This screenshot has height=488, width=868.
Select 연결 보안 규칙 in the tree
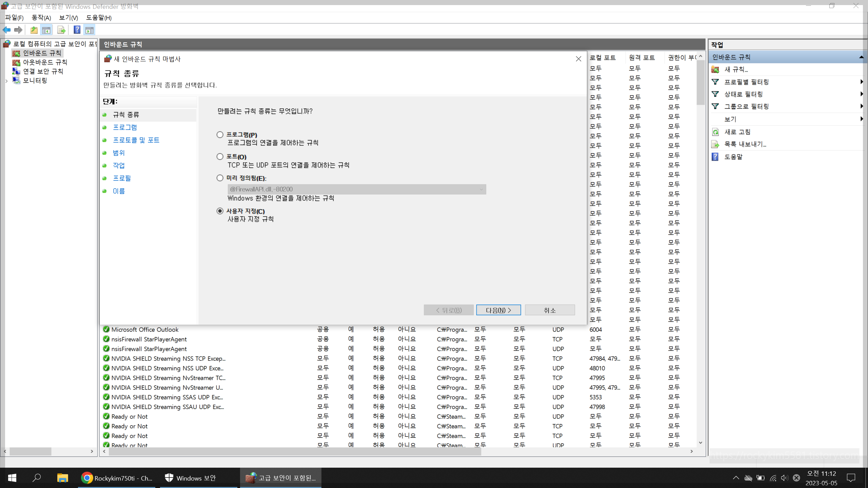(x=43, y=72)
